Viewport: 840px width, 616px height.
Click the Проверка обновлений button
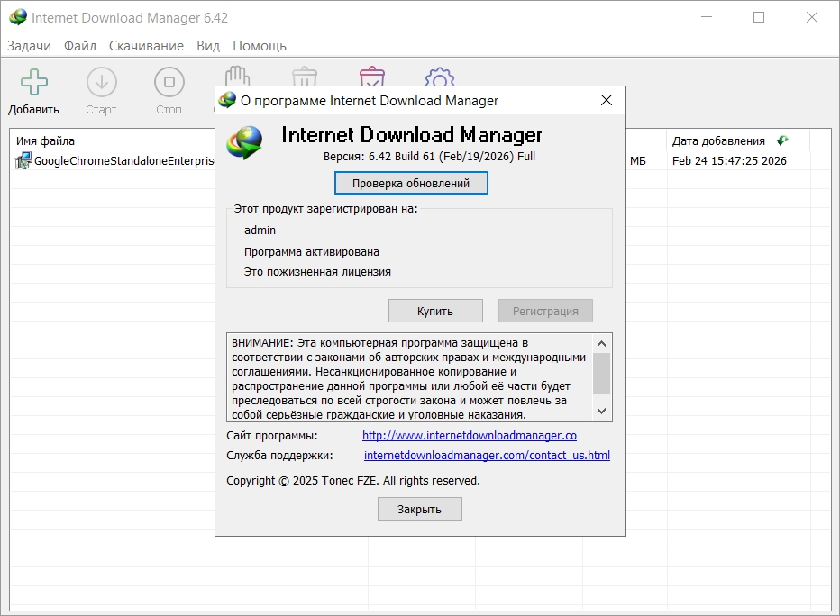[x=411, y=183]
